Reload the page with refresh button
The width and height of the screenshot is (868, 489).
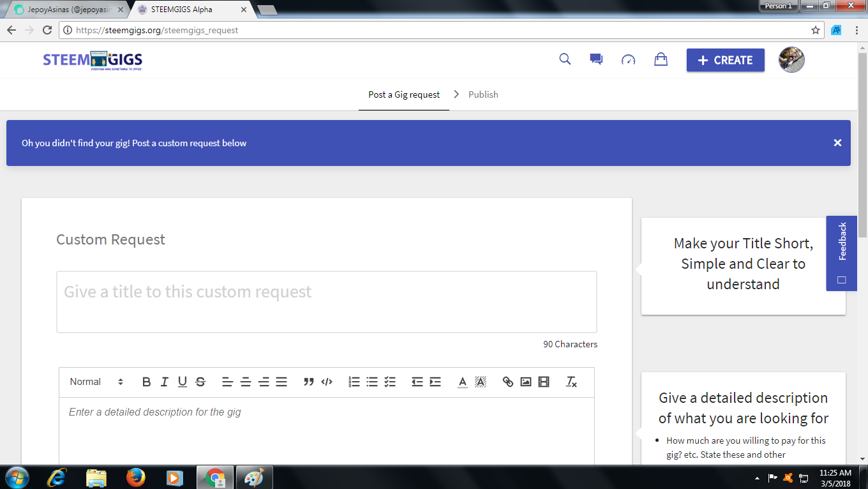pos(47,30)
